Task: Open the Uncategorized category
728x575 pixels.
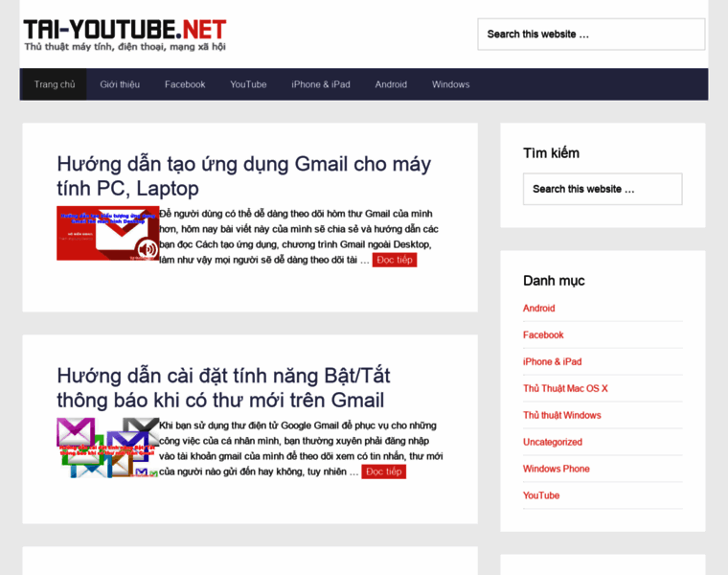Action: (x=553, y=442)
